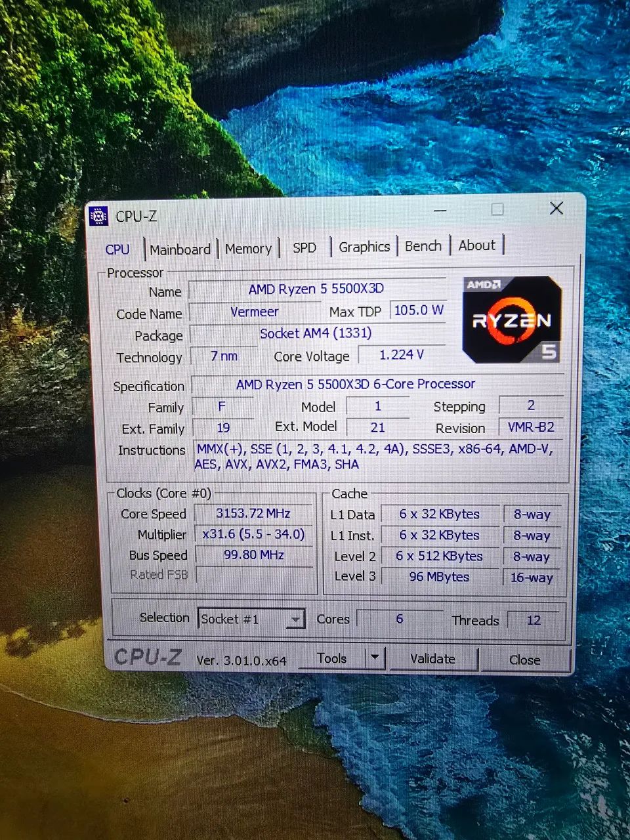Click the L1 Data value 6 x 32 KBytes
630x840 pixels.
point(439,514)
